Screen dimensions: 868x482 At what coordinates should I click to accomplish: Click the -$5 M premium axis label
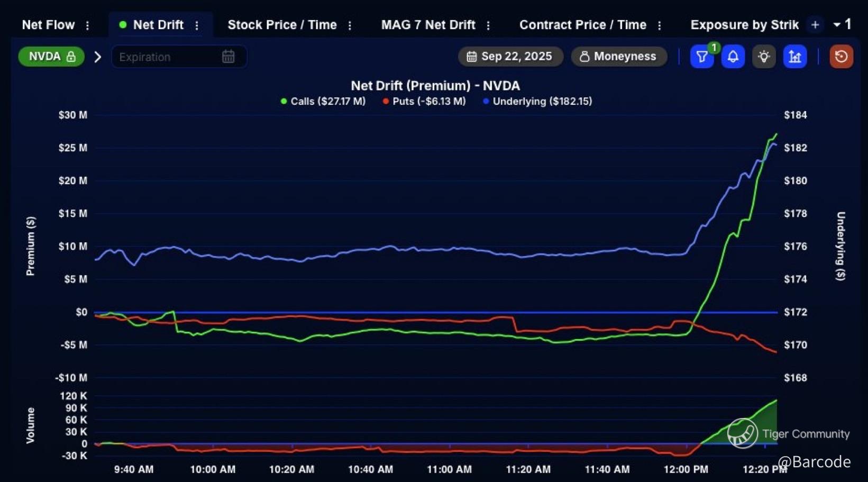click(x=74, y=345)
